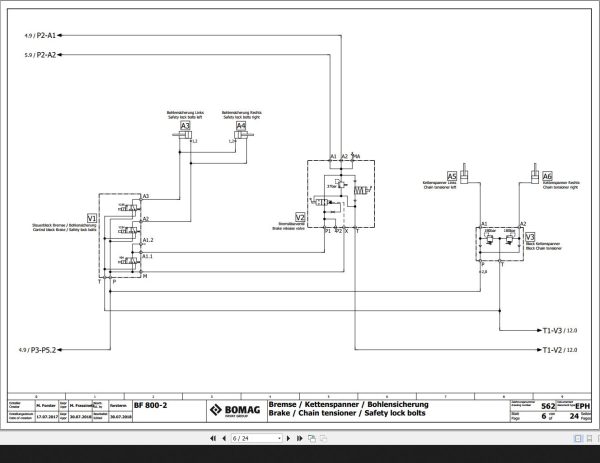
Task: Click the Bremse / Kettenspanner / Bohlensicherung title
Action: point(349,404)
